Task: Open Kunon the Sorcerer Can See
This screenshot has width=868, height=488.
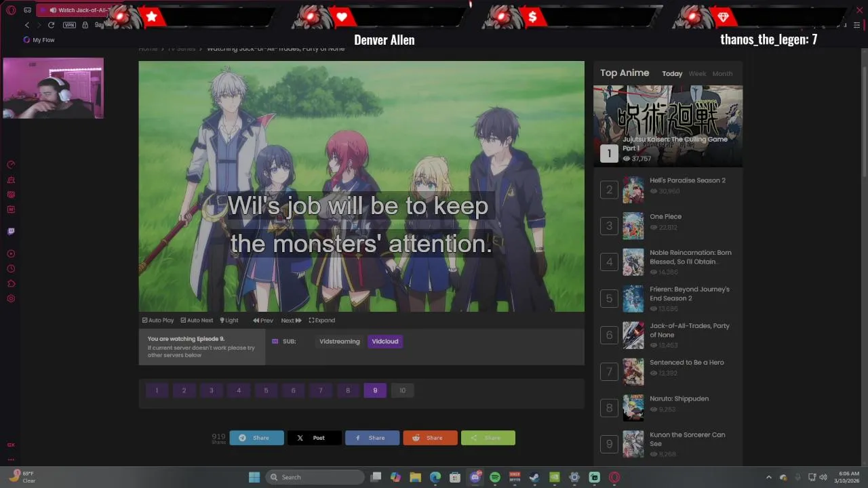Action: click(x=688, y=439)
